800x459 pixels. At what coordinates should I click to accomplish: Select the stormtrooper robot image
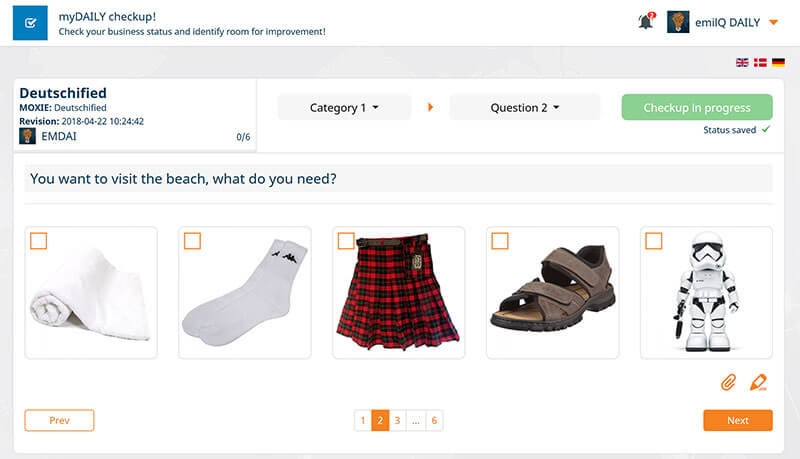(x=707, y=293)
